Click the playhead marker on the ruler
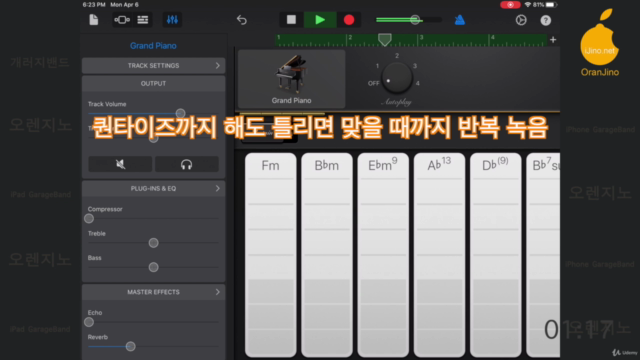 pos(384,40)
